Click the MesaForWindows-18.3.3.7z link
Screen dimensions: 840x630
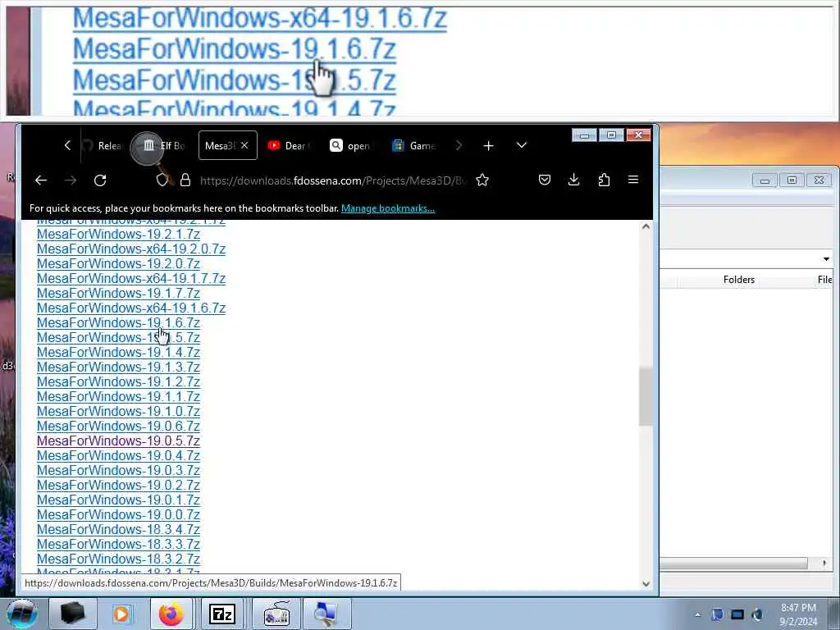coord(118,545)
